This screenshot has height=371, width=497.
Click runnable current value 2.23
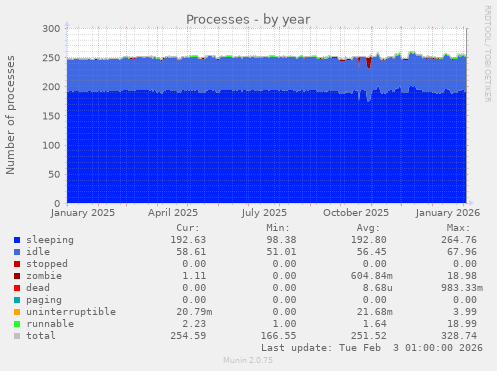[194, 324]
